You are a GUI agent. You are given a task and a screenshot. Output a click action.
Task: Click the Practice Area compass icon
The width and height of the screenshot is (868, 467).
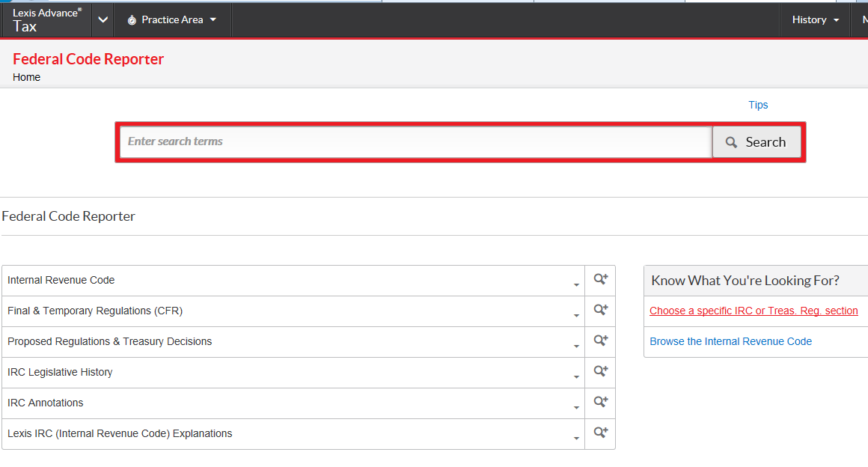tap(132, 20)
